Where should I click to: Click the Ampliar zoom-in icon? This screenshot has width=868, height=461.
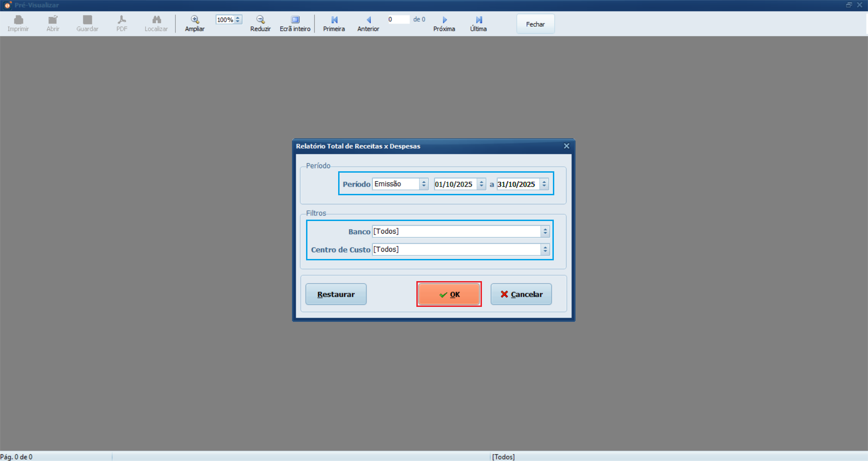[194, 20]
